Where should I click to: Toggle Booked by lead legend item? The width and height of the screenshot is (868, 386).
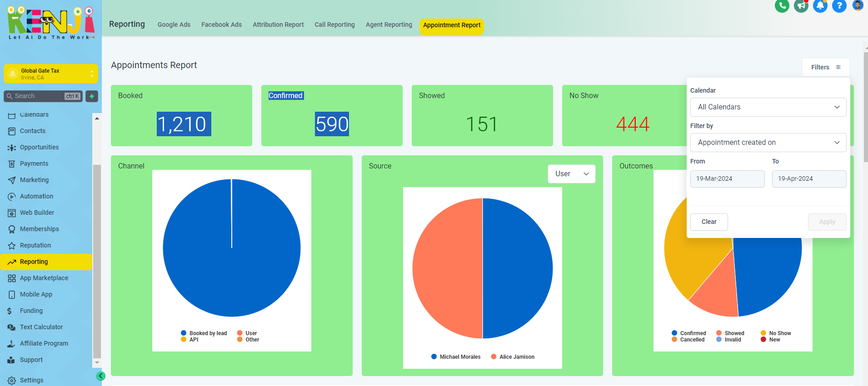(204, 333)
